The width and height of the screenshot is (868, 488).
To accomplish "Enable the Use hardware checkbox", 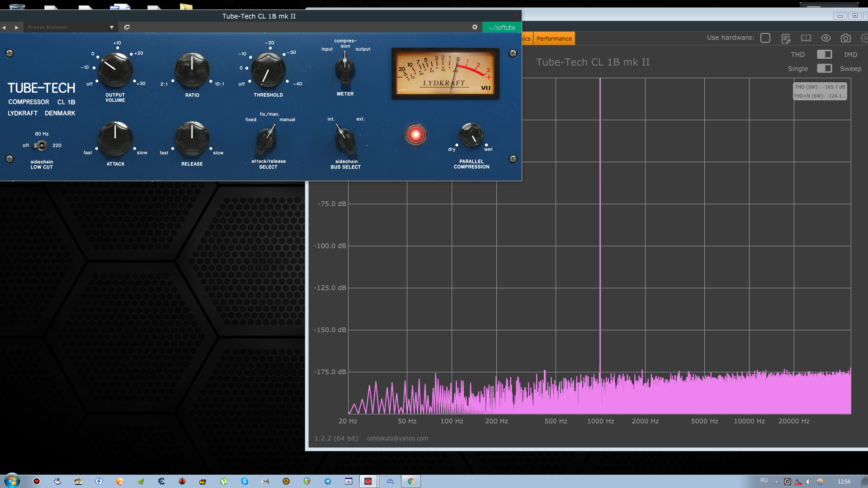I will pyautogui.click(x=765, y=38).
